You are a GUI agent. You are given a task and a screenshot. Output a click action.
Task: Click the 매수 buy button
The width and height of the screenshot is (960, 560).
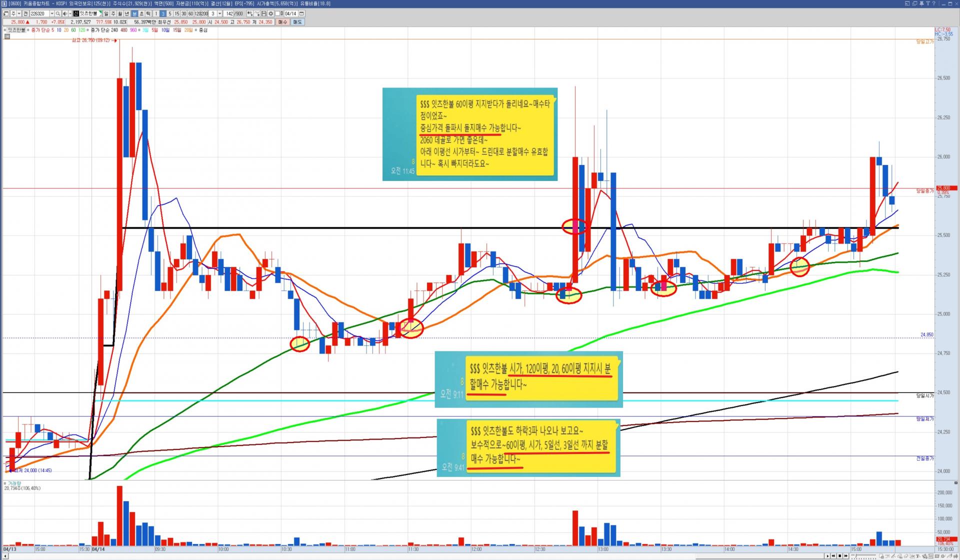[282, 22]
